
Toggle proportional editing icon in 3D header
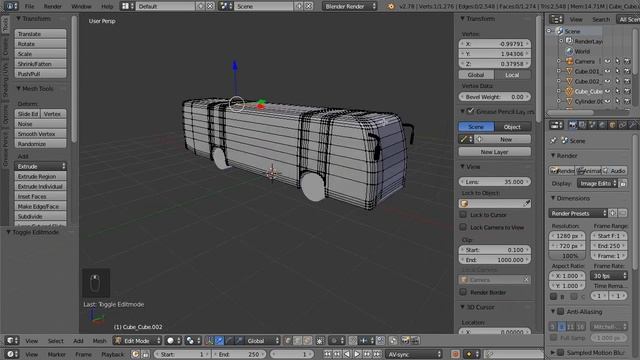(337, 340)
